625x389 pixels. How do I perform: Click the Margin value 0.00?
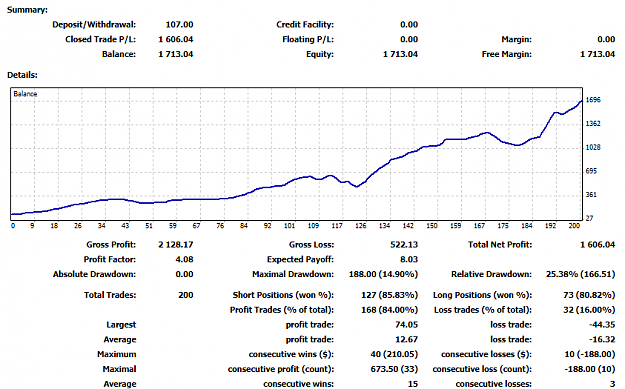point(606,39)
